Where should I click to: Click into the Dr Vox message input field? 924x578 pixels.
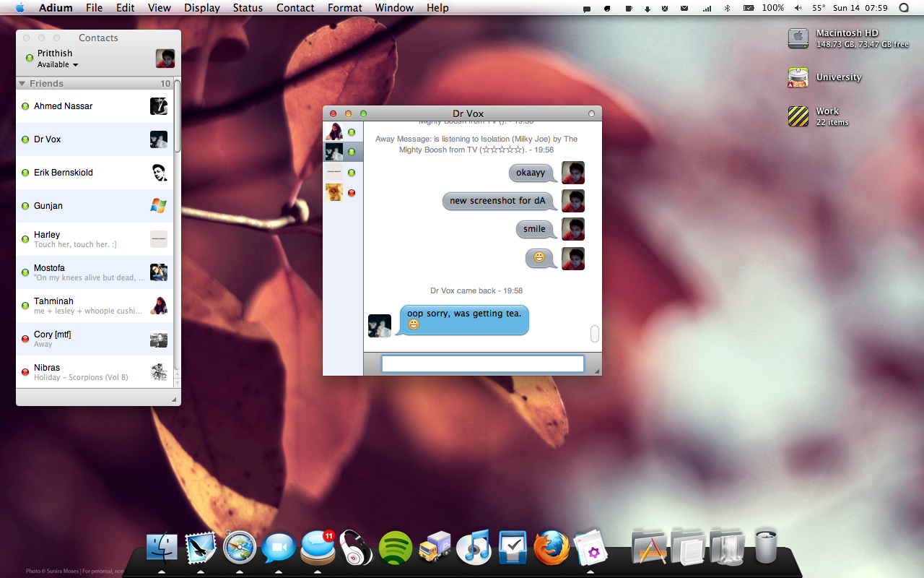coord(482,363)
